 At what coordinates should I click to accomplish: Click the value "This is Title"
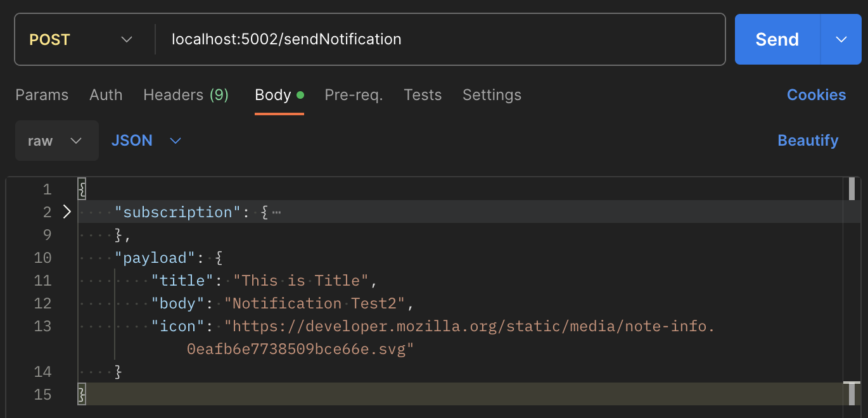[x=301, y=281]
